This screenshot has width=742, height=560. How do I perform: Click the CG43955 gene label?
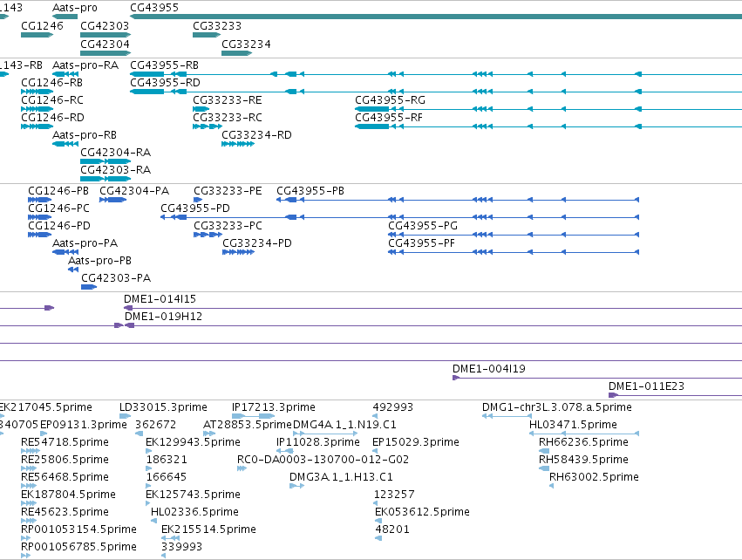click(154, 8)
